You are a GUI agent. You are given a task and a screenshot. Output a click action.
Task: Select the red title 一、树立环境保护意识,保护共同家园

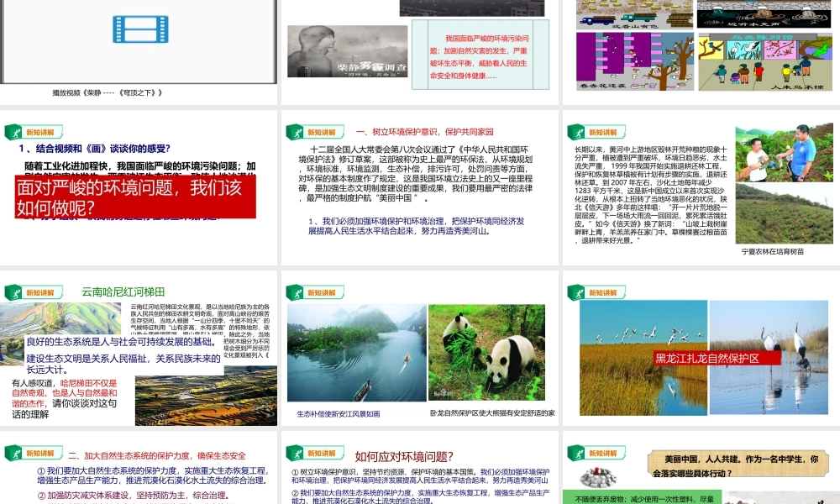[424, 132]
